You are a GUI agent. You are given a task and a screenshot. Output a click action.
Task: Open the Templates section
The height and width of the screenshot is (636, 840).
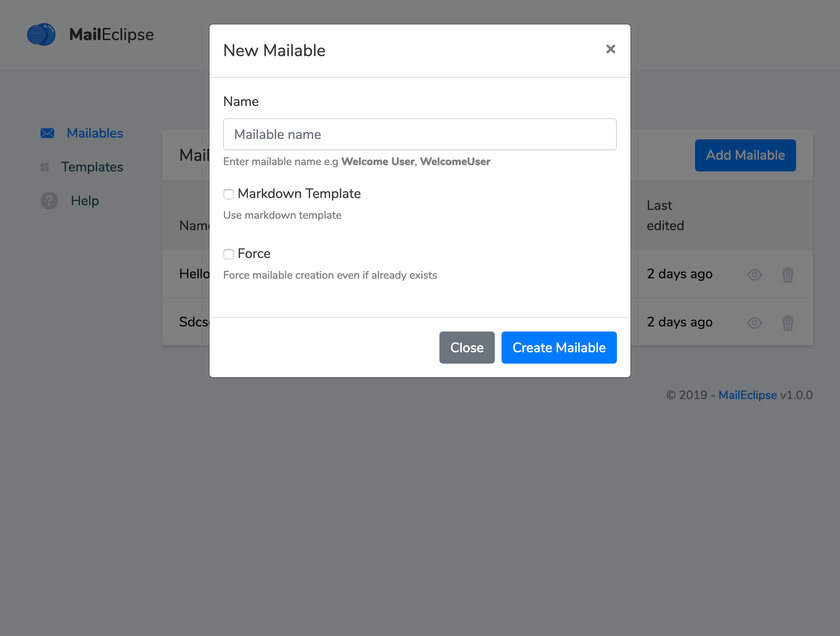pos(93,167)
